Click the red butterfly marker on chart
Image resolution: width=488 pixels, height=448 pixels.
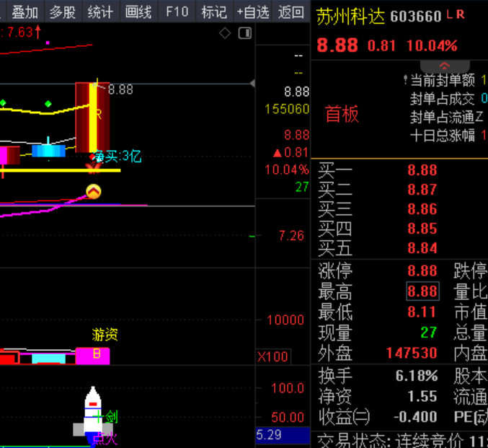[94, 168]
